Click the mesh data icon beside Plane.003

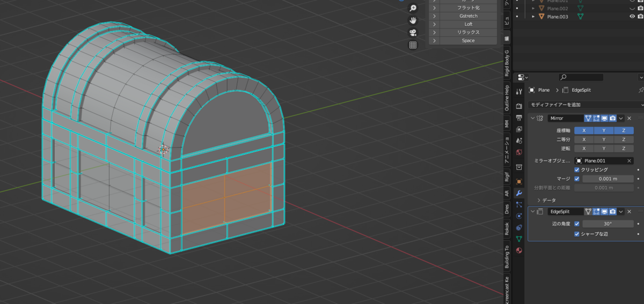click(x=580, y=17)
